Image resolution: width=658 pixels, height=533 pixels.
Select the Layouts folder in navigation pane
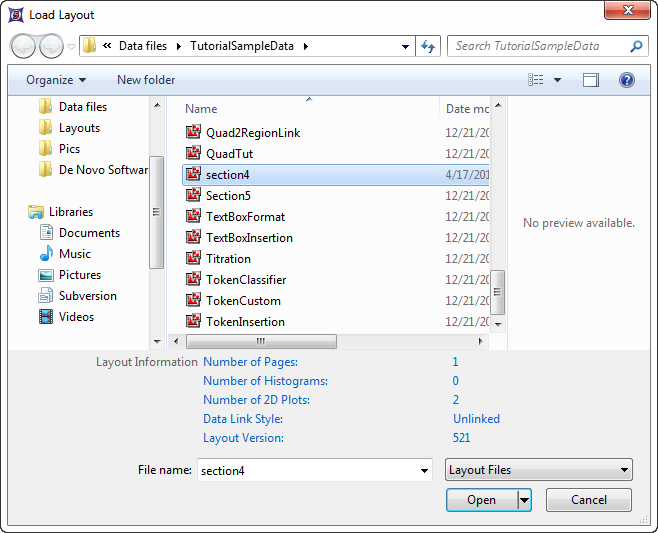click(x=79, y=128)
